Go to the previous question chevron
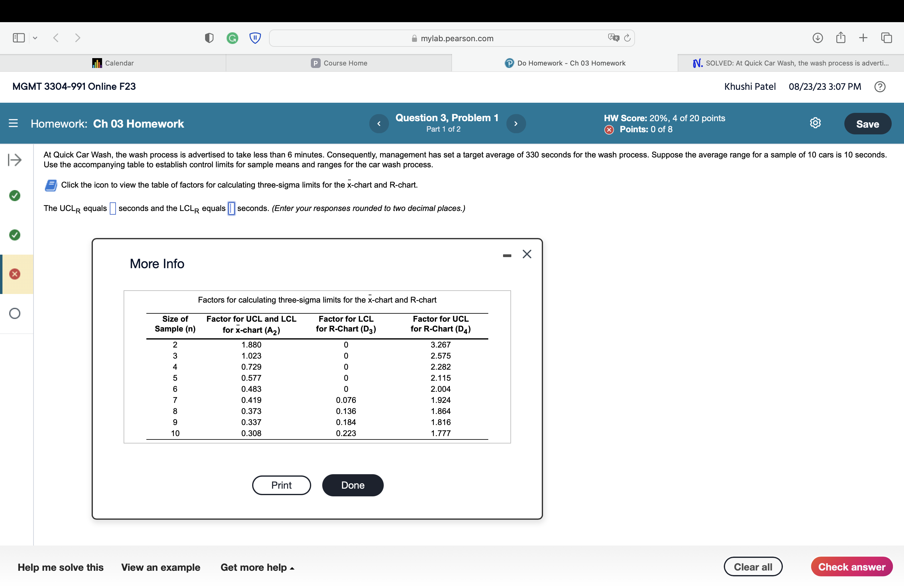This screenshot has width=904, height=588. (379, 123)
